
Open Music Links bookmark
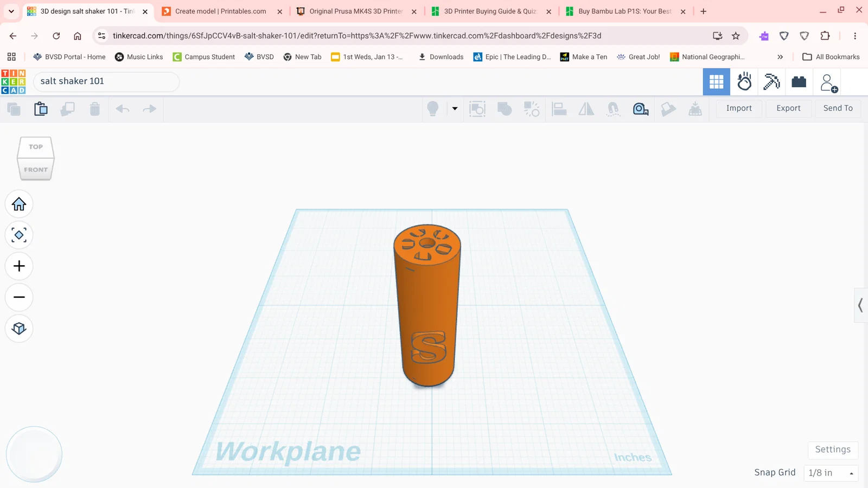pyautogui.click(x=139, y=57)
